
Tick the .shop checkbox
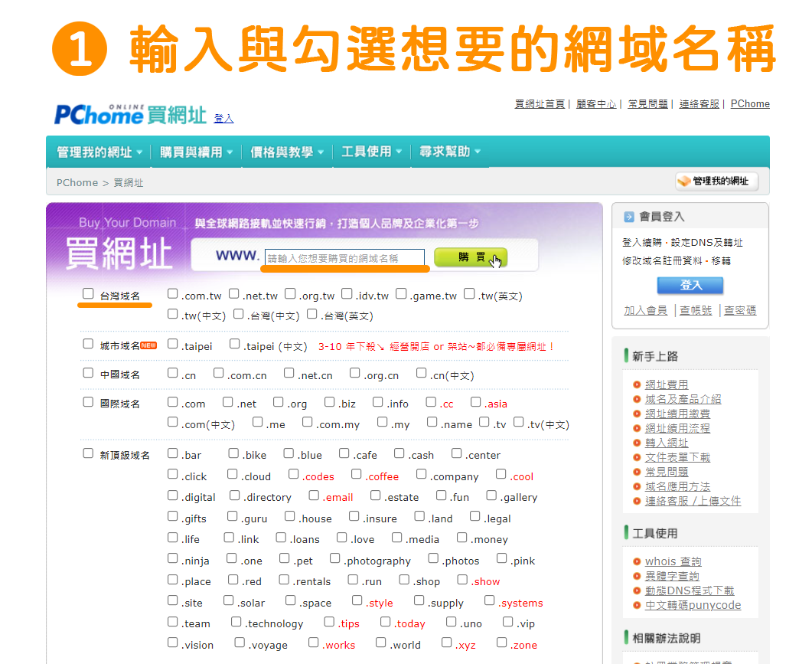click(x=404, y=580)
